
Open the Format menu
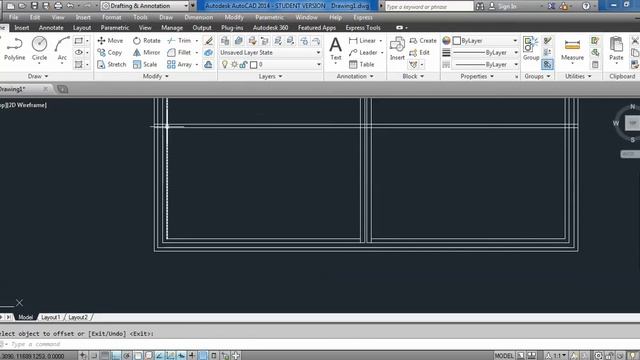[112, 17]
